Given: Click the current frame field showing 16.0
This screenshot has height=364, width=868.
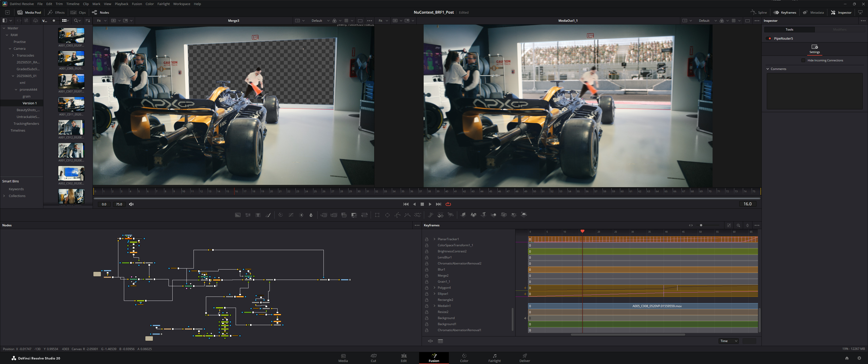Looking at the screenshot, I should (x=747, y=204).
